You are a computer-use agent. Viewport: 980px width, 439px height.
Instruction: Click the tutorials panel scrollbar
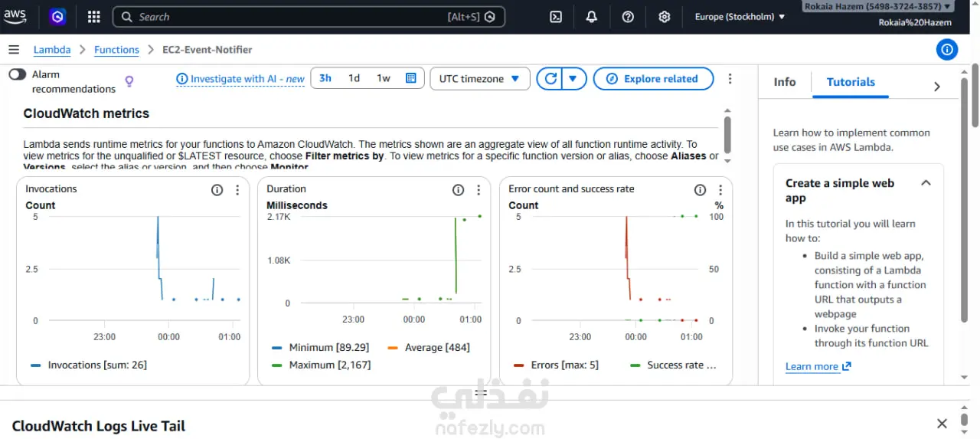pos(963,199)
